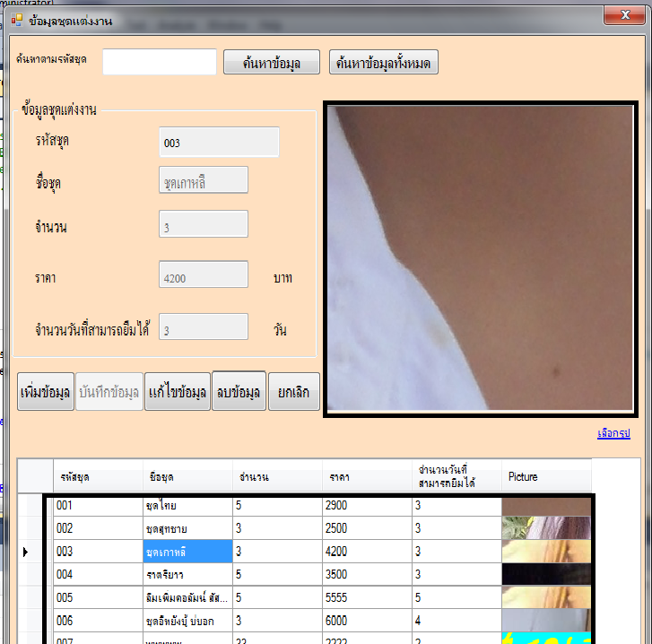Click the จำนวน quantity field
This screenshot has height=644, width=652.
204,224
